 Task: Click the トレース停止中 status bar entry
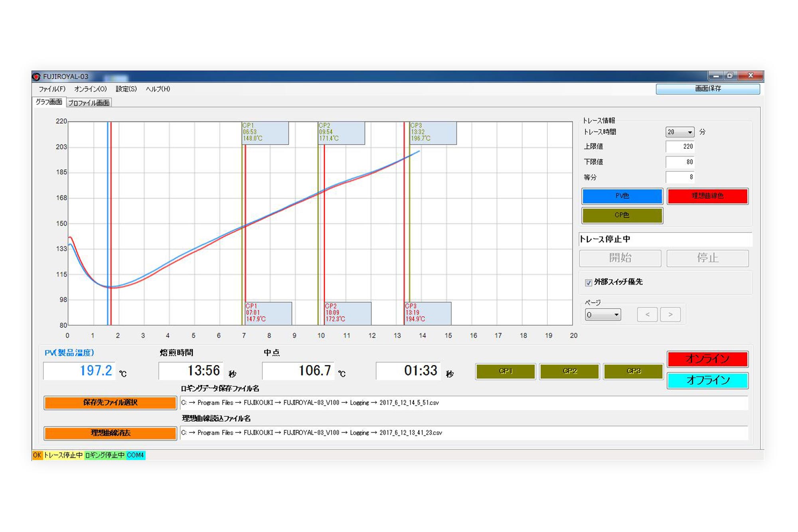[63, 455]
